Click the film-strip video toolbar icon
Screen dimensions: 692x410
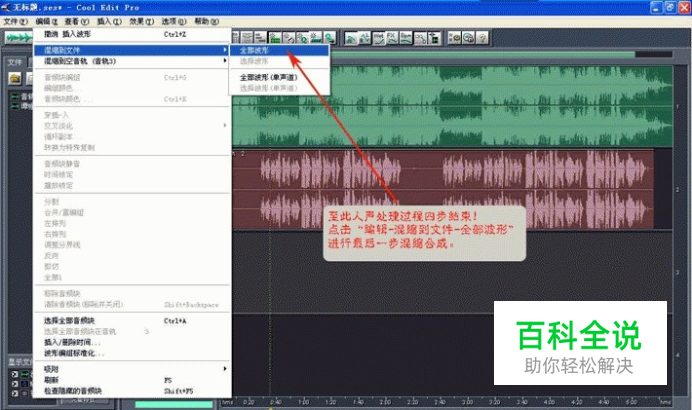[x=434, y=38]
